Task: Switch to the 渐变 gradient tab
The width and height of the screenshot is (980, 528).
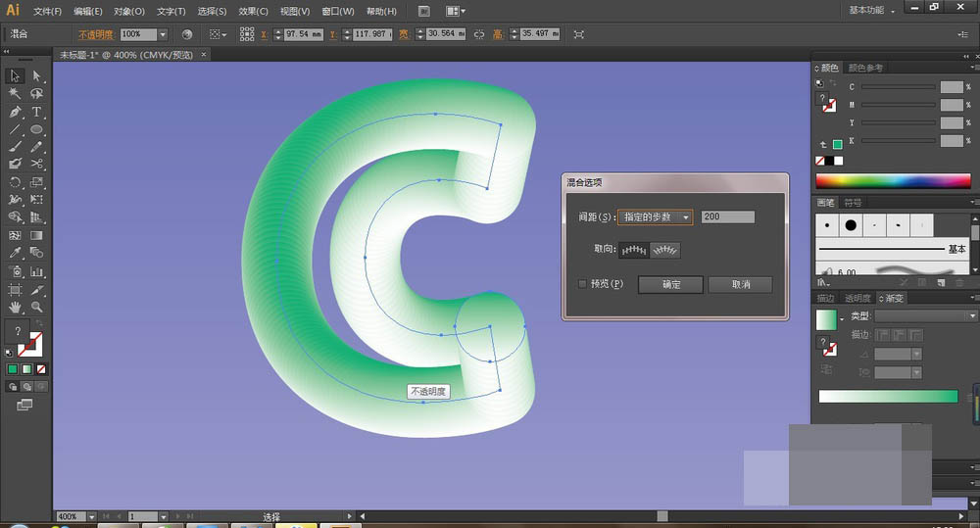Action: click(x=892, y=299)
